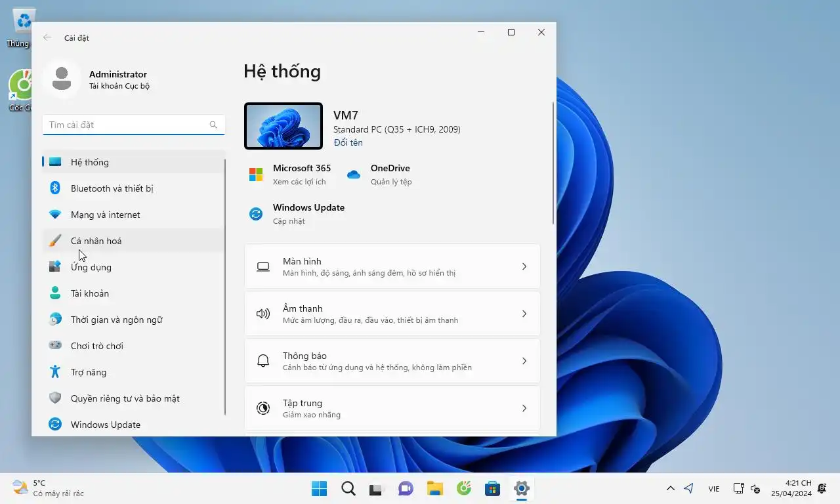Click the Chơi trò chơi controller icon
The image size is (840, 504).
[x=56, y=345]
